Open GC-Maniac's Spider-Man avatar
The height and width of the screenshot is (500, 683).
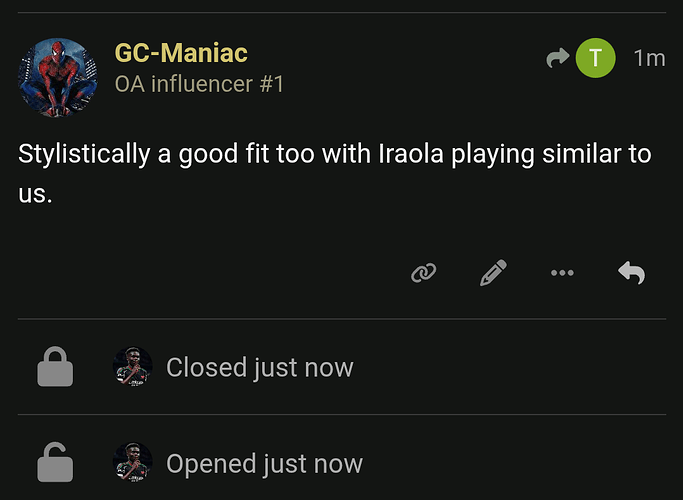click(x=58, y=78)
